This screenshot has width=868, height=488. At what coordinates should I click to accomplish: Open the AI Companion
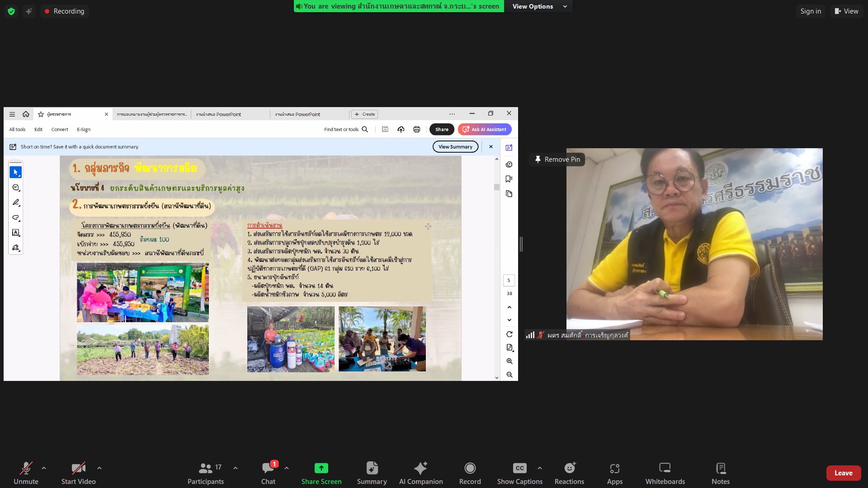coord(420,473)
